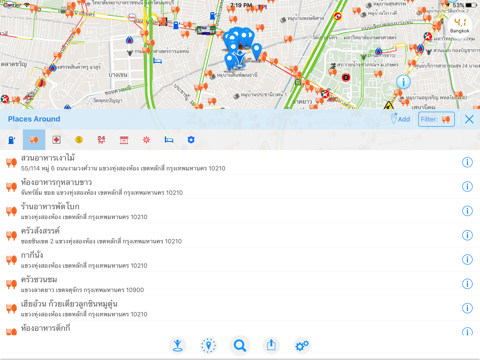Select the shop storefront category filter
Screen dimensions: 480x360
click(124, 140)
